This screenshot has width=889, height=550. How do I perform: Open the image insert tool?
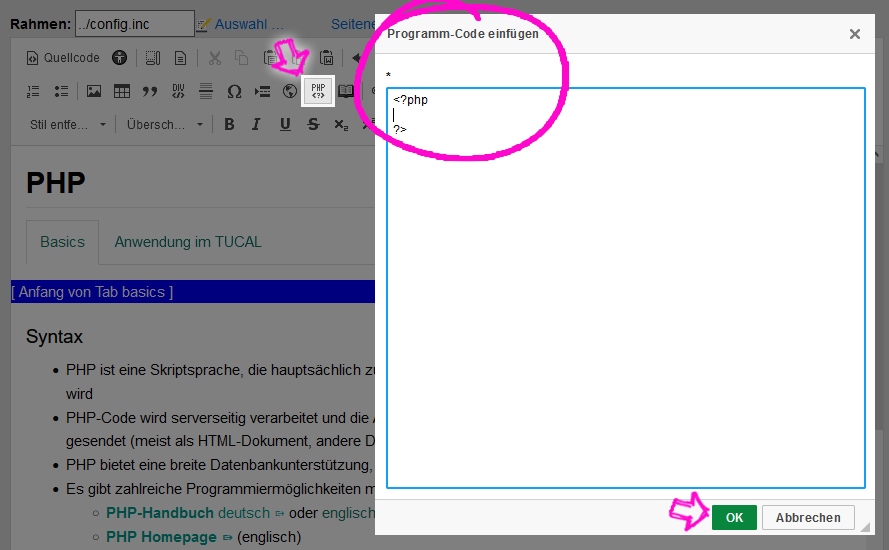click(x=94, y=91)
